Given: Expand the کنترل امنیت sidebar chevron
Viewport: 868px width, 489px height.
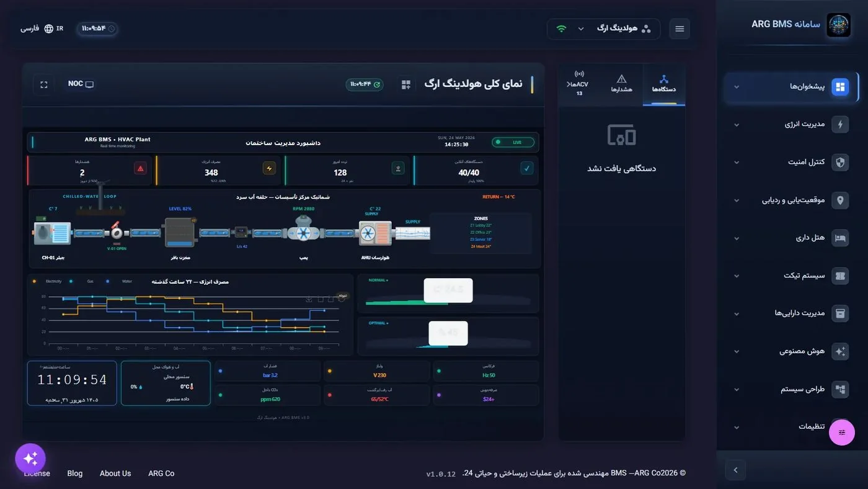Looking at the screenshot, I should pos(737,163).
